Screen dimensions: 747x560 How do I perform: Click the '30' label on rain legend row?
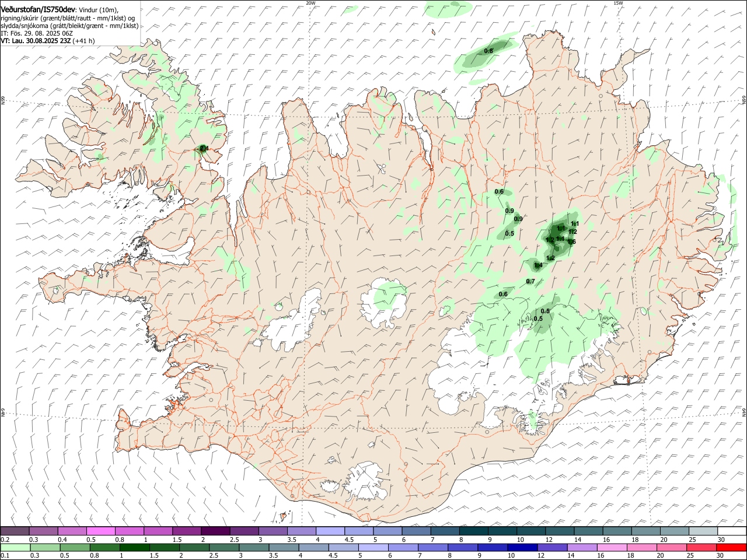[721, 556]
